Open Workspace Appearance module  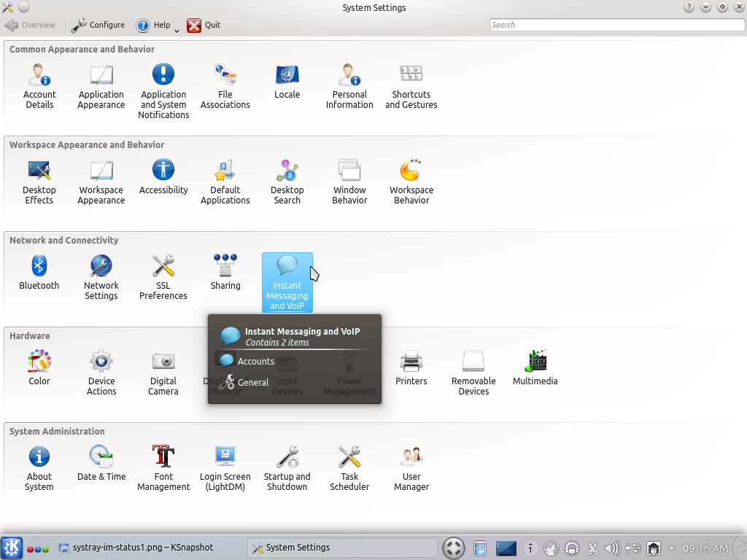tap(101, 182)
